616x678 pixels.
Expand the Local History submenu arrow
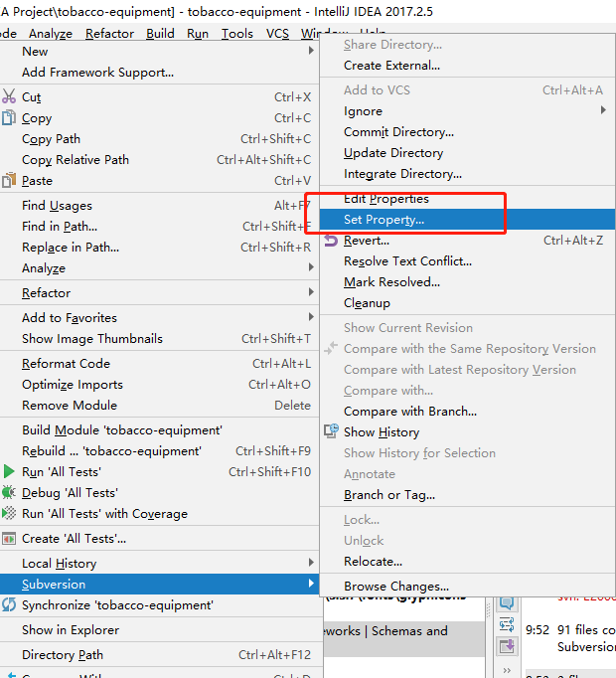[311, 562]
